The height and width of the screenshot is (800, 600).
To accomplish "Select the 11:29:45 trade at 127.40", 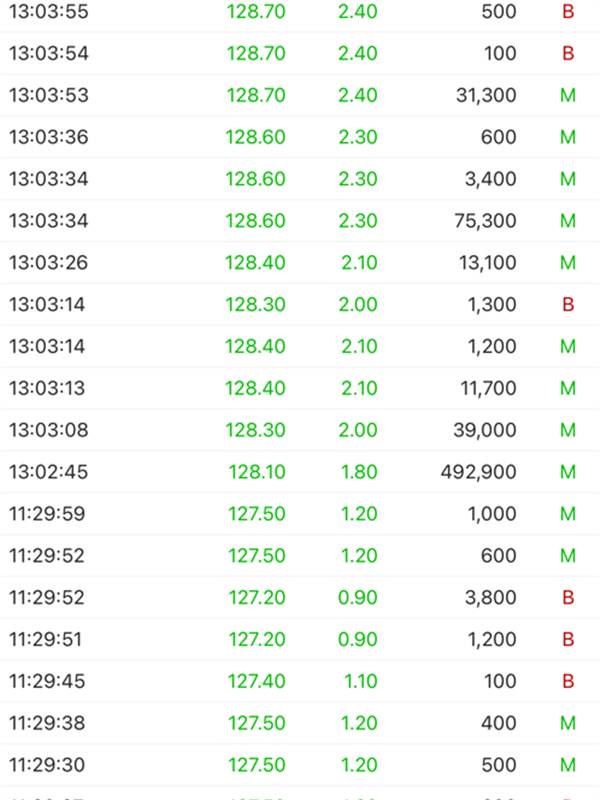I will click(300, 681).
